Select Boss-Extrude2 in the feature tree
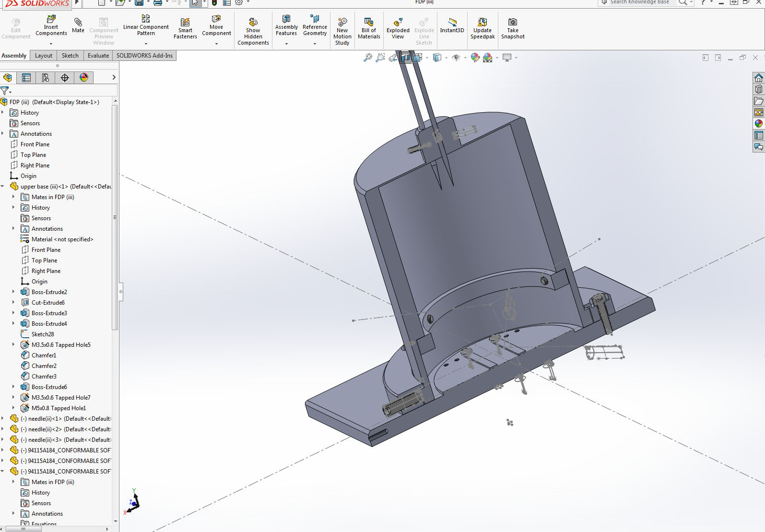765x532 pixels. pyautogui.click(x=49, y=292)
